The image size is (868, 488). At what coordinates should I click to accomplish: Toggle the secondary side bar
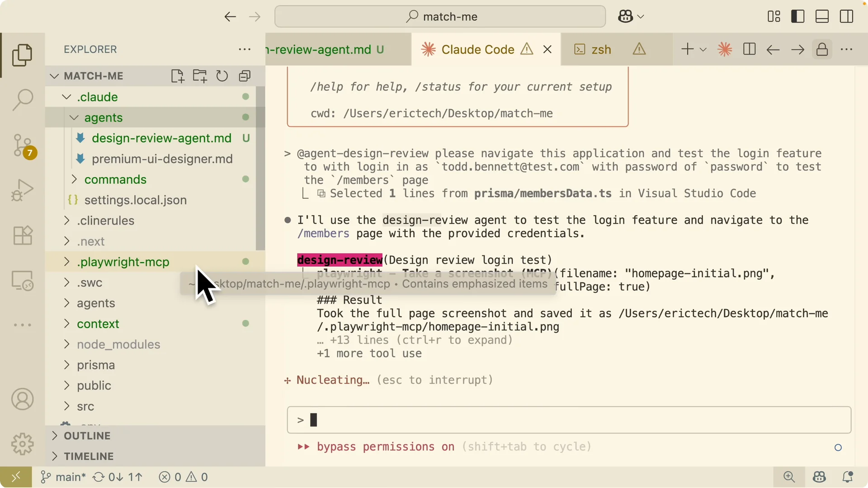(x=846, y=17)
